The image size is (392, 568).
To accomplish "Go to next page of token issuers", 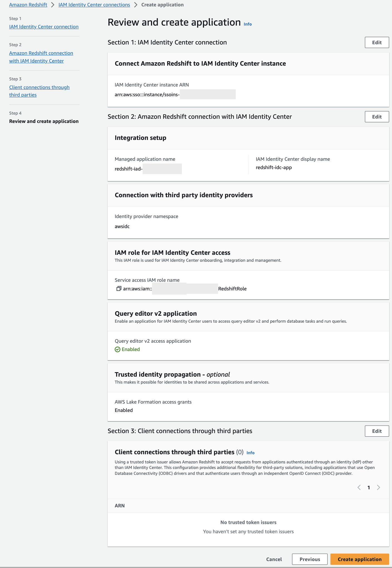I will [378, 487].
